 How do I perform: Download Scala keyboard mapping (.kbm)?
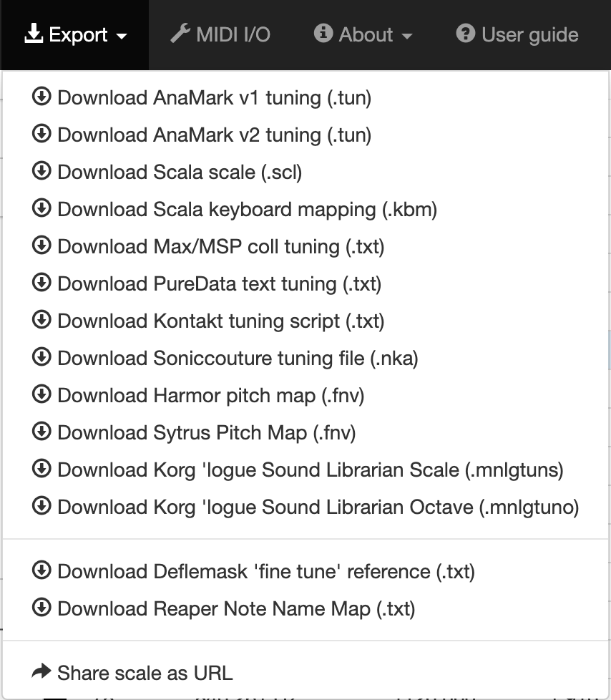[247, 209]
